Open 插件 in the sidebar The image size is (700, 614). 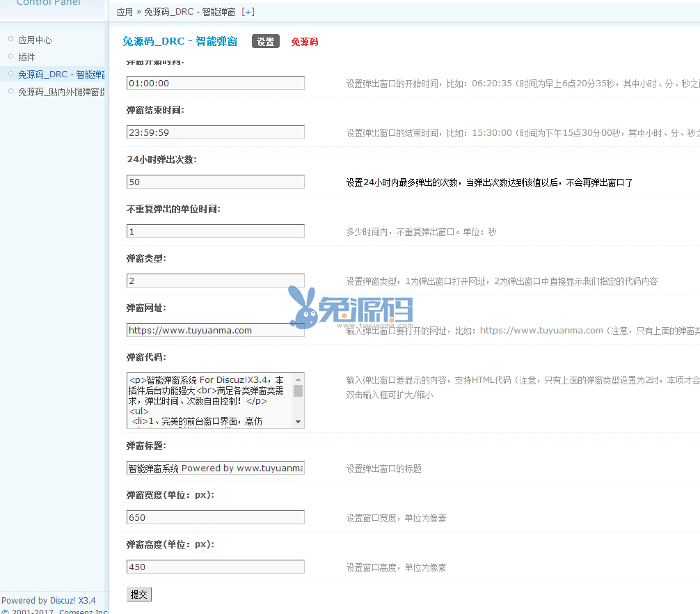(x=26, y=57)
